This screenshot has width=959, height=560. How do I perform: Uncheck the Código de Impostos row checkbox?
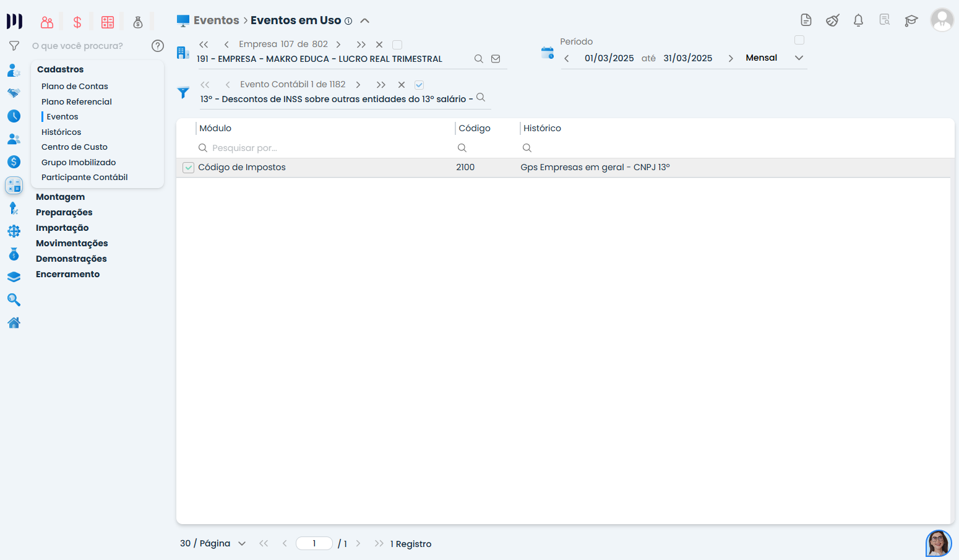point(189,168)
